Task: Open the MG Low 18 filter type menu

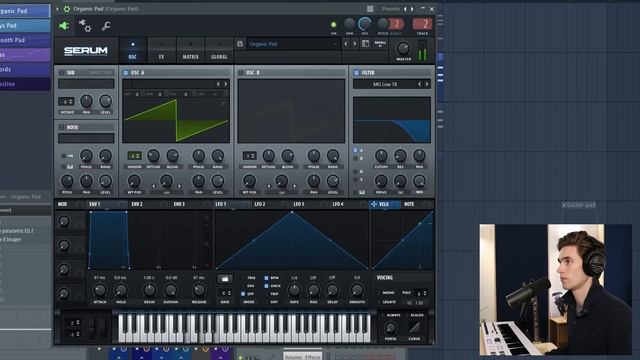Action: (x=385, y=84)
